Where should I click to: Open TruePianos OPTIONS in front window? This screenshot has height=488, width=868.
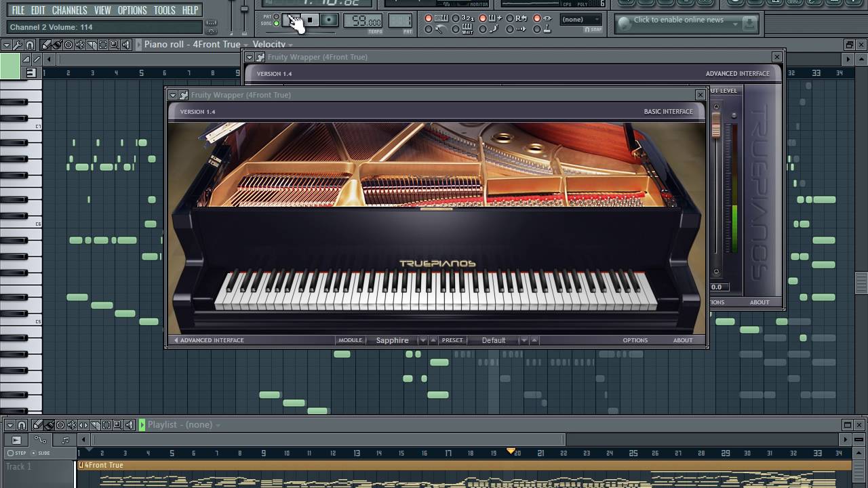point(635,340)
